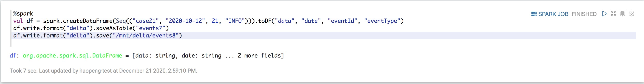The width and height of the screenshot is (644, 84).
Task: Click the highlighted save("/mnt/delta/events8") line
Action: point(322,36)
